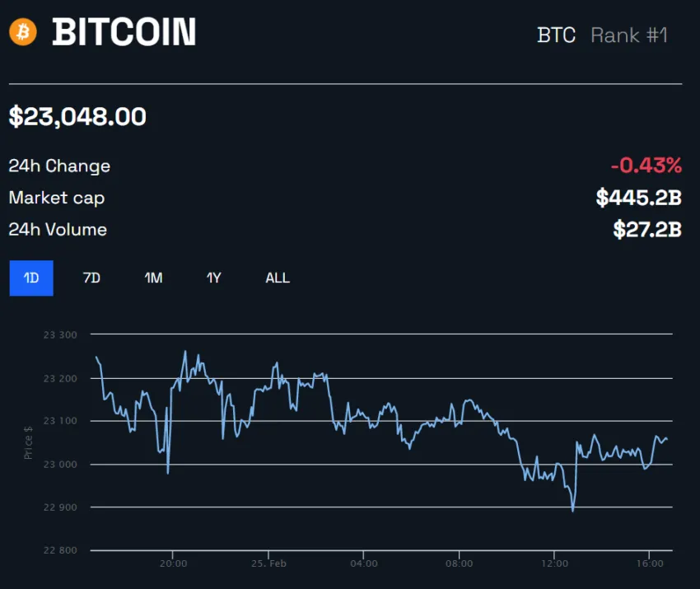The width and height of the screenshot is (700, 589).
Task: Click the 16:00 time axis marker
Action: click(x=650, y=563)
